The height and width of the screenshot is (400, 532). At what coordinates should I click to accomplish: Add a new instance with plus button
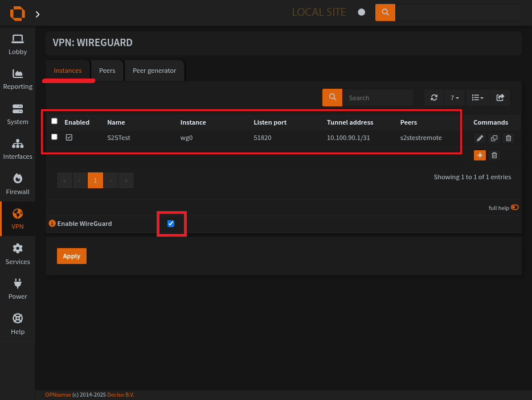click(x=480, y=155)
